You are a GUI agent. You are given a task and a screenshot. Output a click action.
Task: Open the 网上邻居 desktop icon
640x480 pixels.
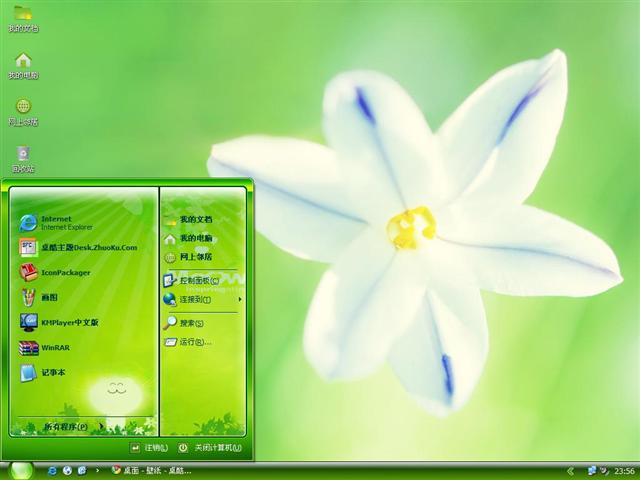click(x=23, y=112)
